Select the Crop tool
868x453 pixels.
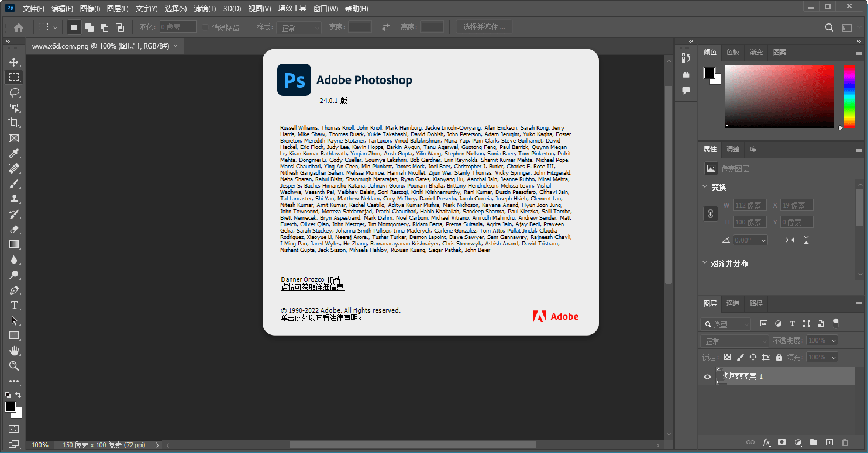pos(14,123)
